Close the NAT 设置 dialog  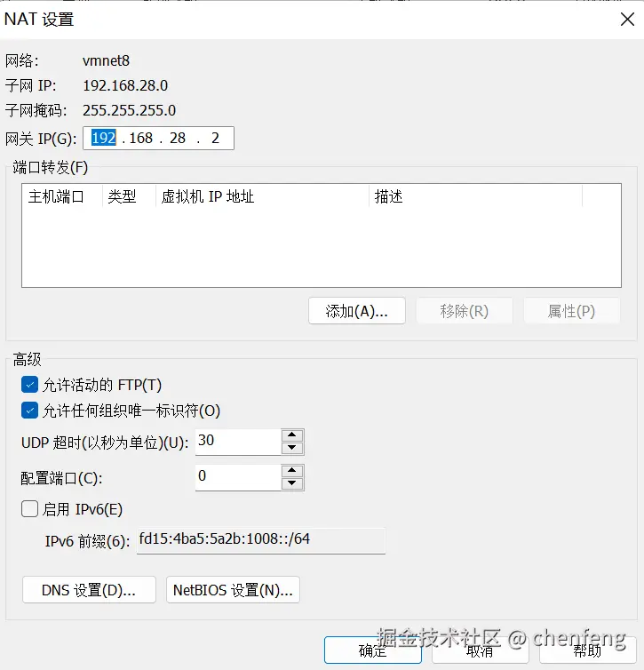[627, 20]
